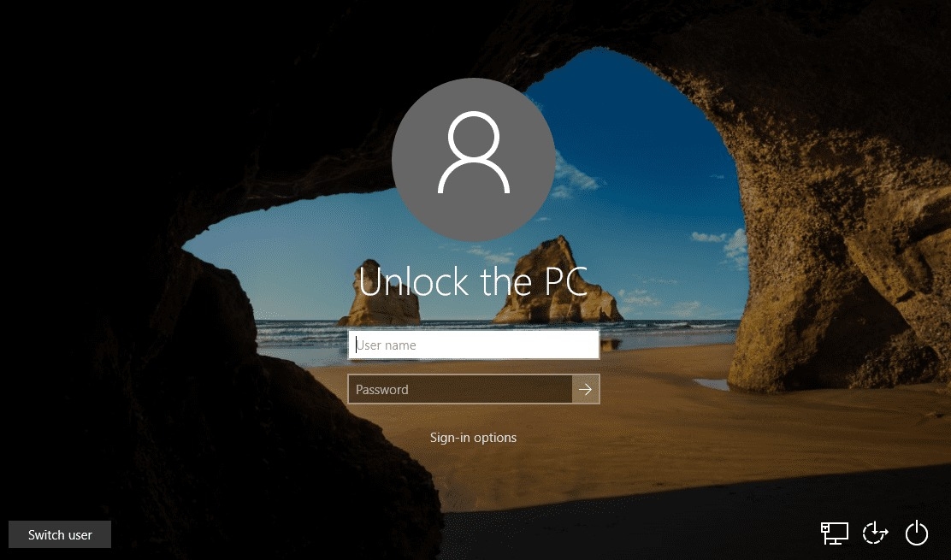Open the Ease of Access menu icon

(x=875, y=533)
